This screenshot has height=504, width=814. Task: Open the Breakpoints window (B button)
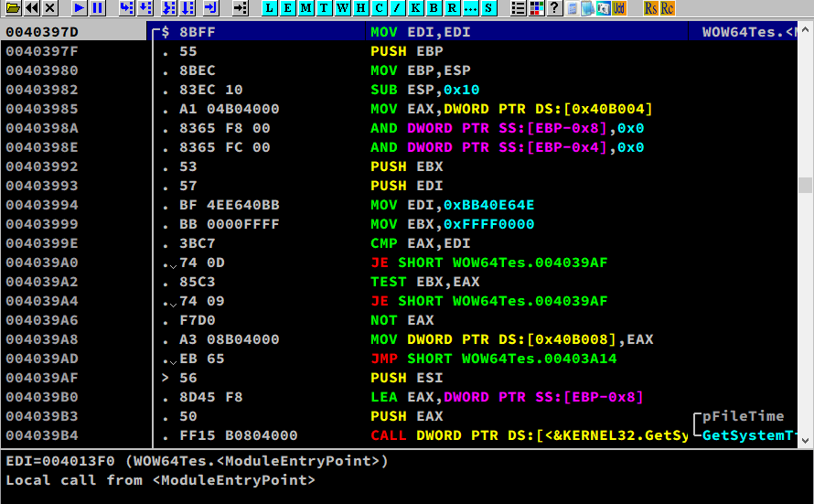(434, 8)
